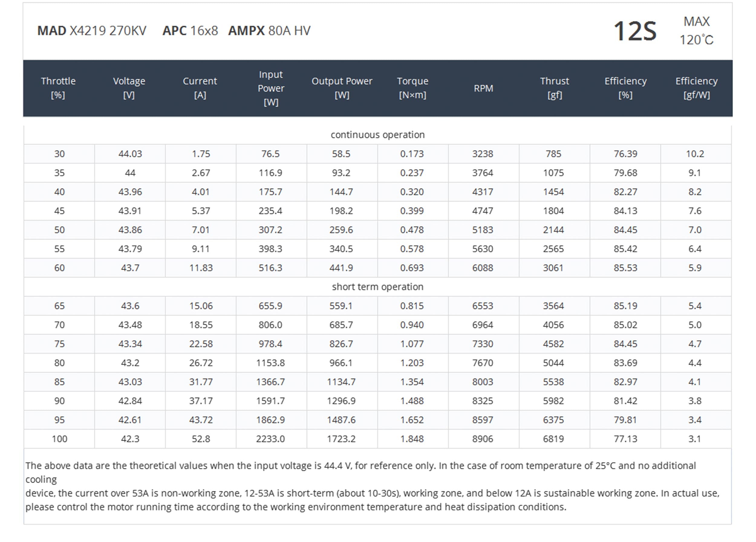
Task: Click the 12S battery label
Action: pyautogui.click(x=635, y=31)
